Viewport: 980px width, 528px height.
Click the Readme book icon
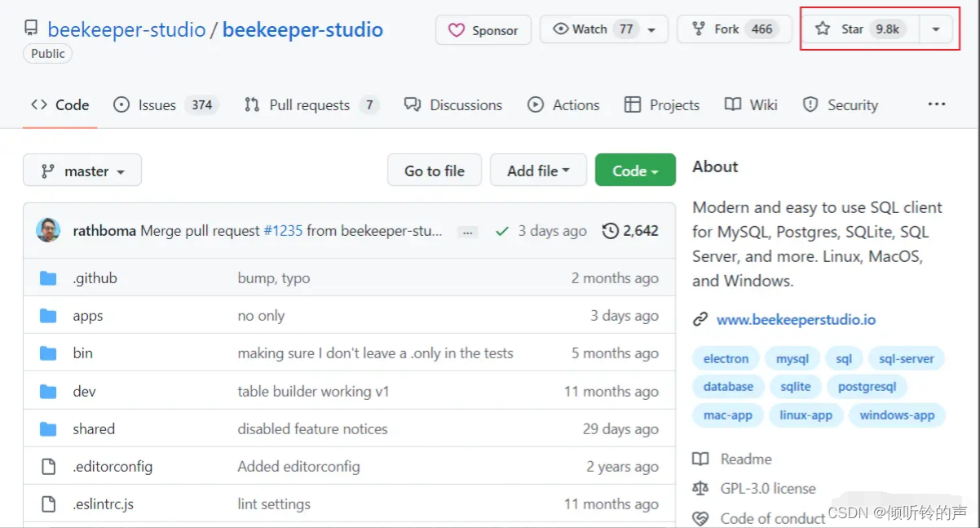(x=700, y=459)
